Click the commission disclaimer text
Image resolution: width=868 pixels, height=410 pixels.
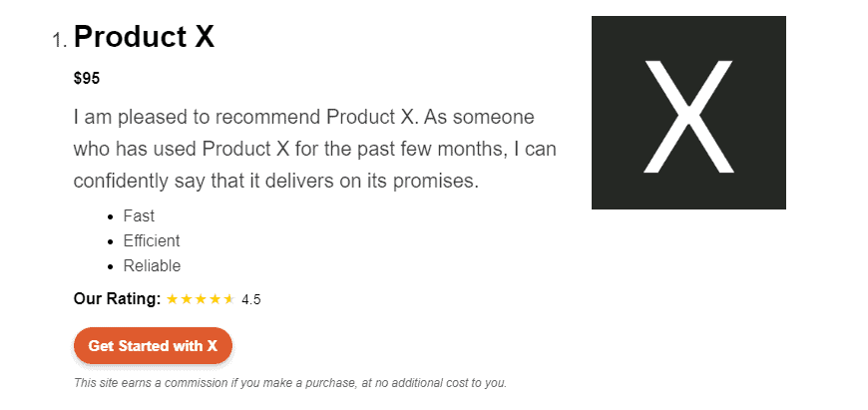point(290,382)
